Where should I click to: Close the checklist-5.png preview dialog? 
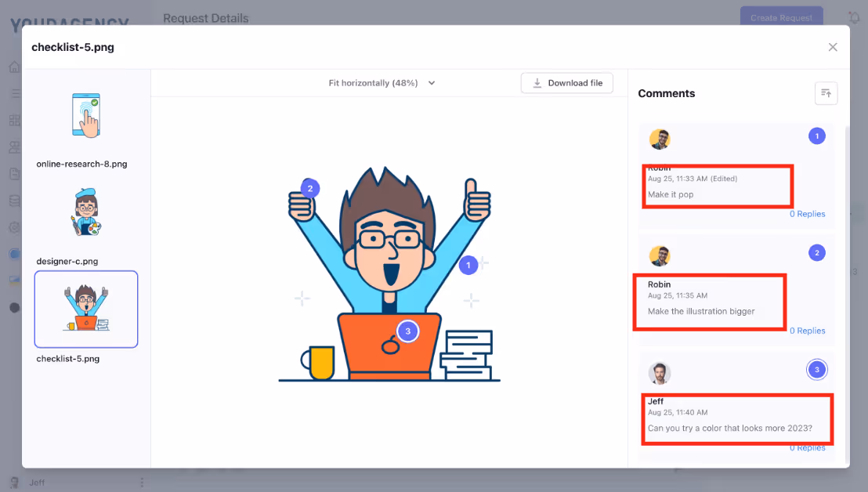click(833, 47)
